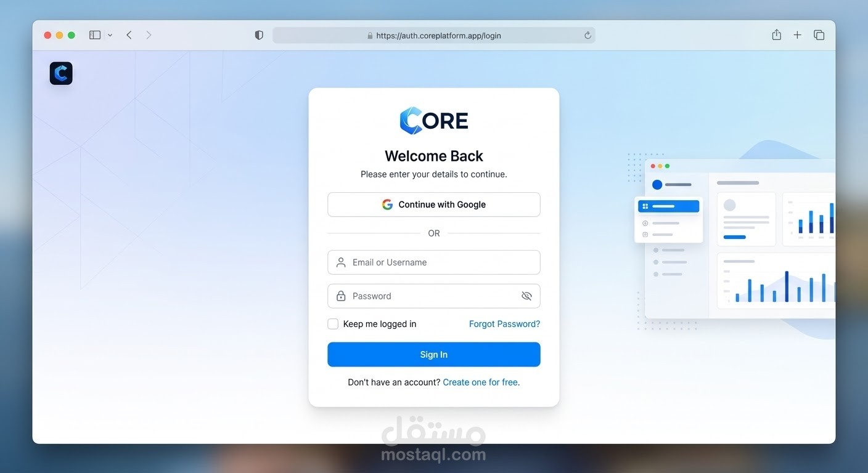Click the CORE logo on the login card
868x473 pixels.
(x=434, y=121)
